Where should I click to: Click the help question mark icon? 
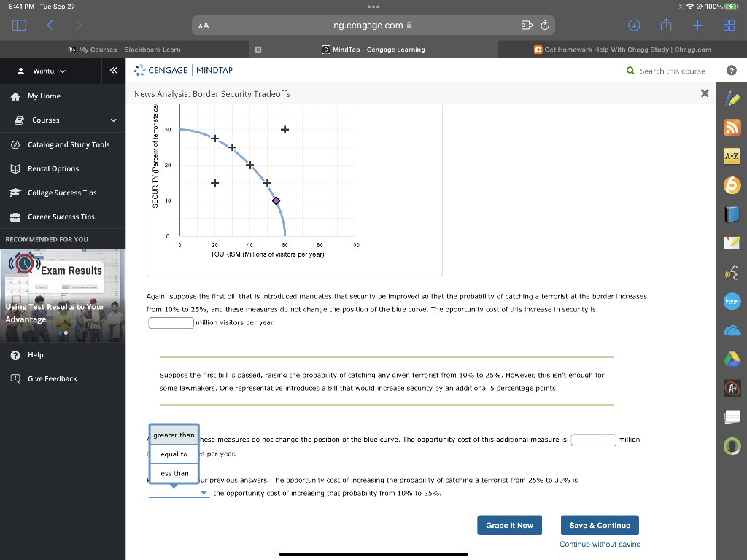coord(732,70)
